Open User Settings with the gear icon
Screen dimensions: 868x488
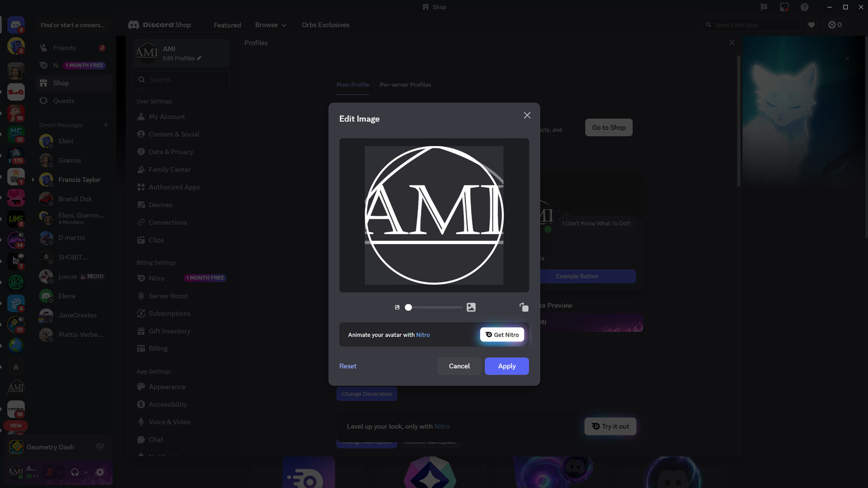pyautogui.click(x=100, y=472)
